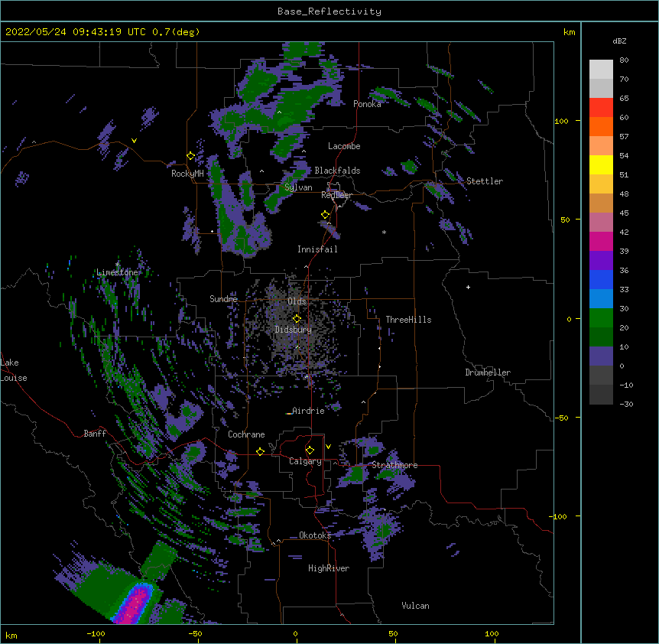Select the red 65 dBZ color swatch
659x644 pixels.
point(601,108)
